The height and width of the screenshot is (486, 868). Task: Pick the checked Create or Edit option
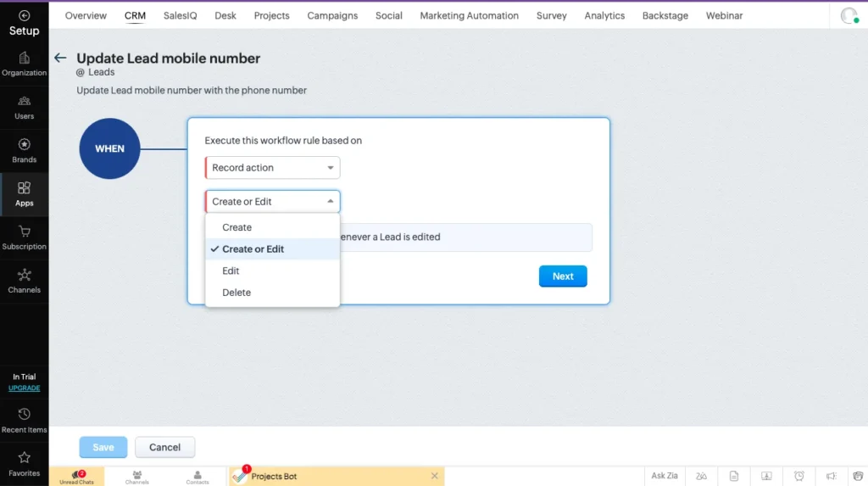253,249
